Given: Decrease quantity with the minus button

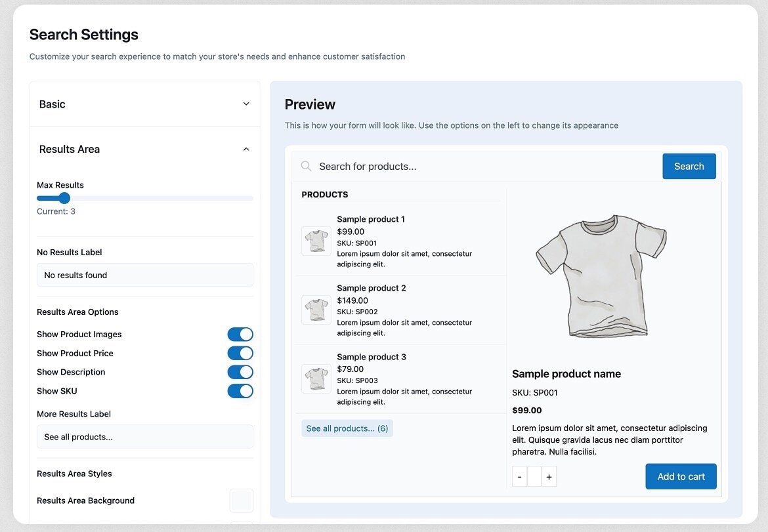Looking at the screenshot, I should [519, 477].
